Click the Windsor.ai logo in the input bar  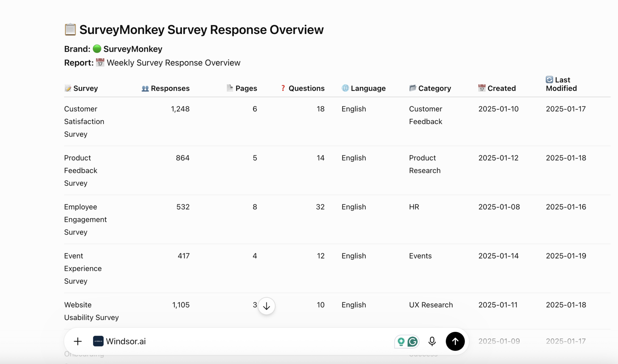coord(98,341)
